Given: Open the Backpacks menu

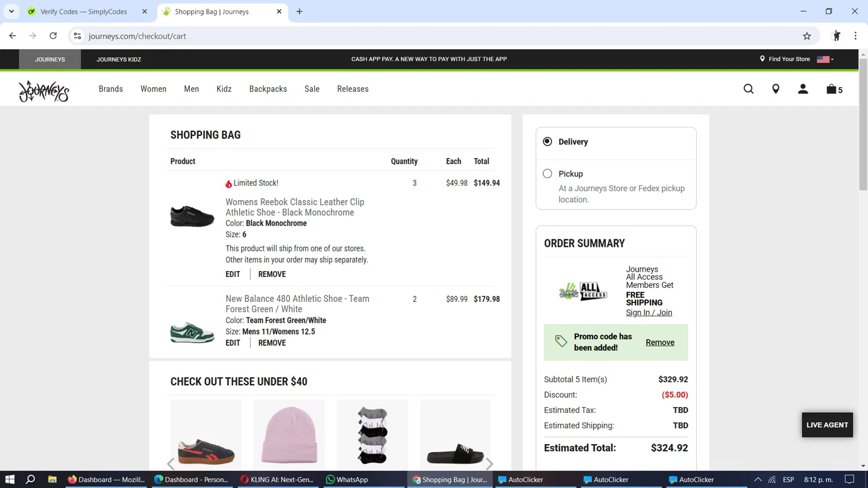Looking at the screenshot, I should [x=268, y=89].
